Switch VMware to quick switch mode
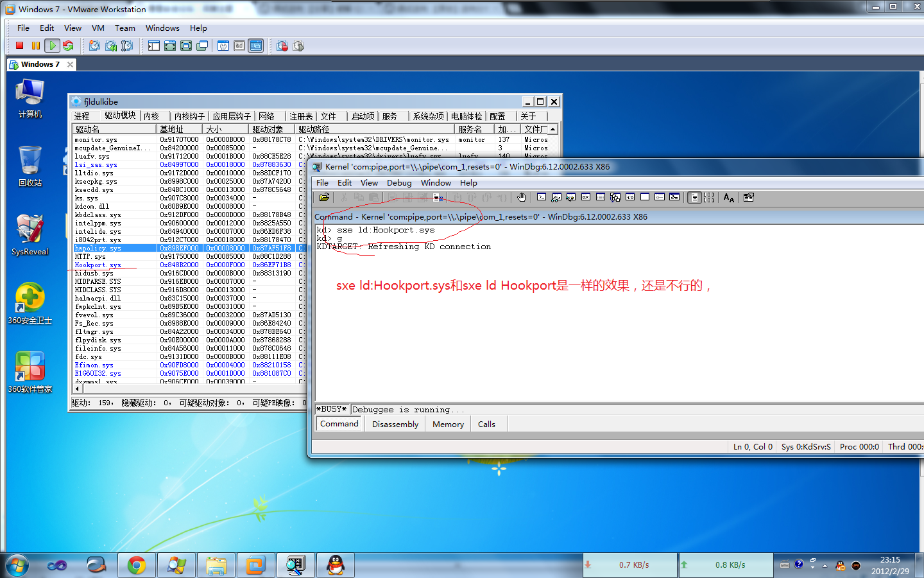The height and width of the screenshot is (578, 924). pyautogui.click(x=170, y=46)
